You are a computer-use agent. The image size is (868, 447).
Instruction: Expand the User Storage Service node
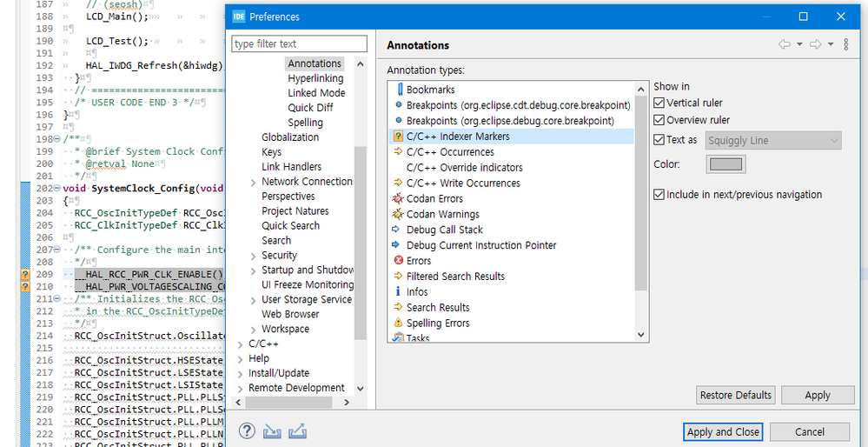click(x=253, y=300)
